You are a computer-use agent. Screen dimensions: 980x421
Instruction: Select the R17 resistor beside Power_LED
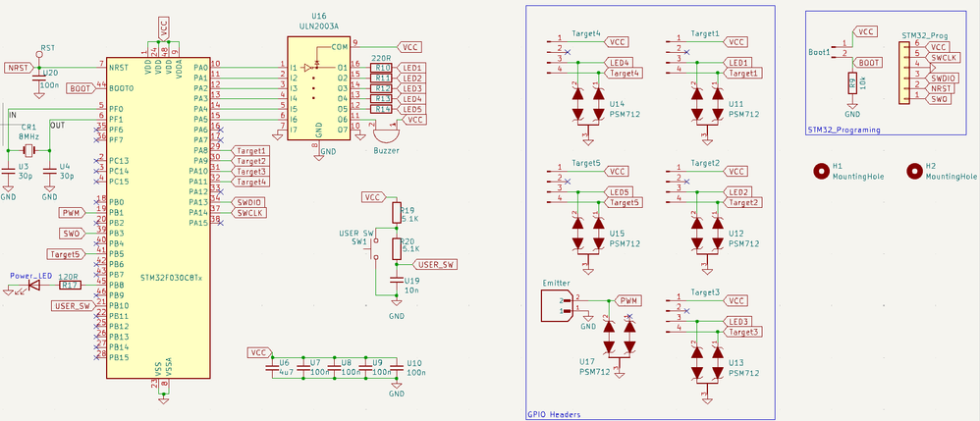[69, 286]
